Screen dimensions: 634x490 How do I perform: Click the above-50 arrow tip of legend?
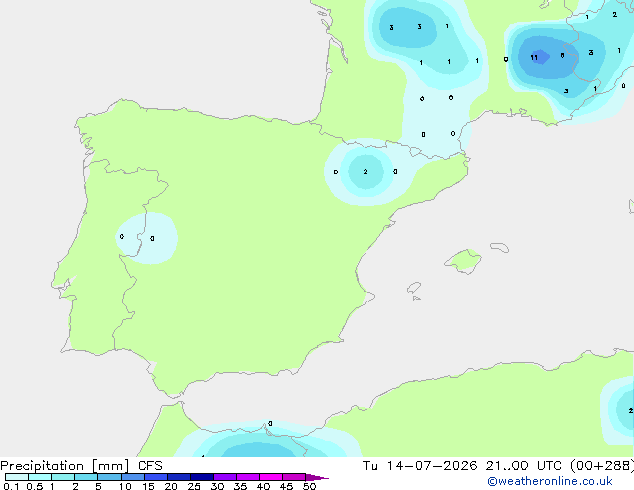coord(317,477)
